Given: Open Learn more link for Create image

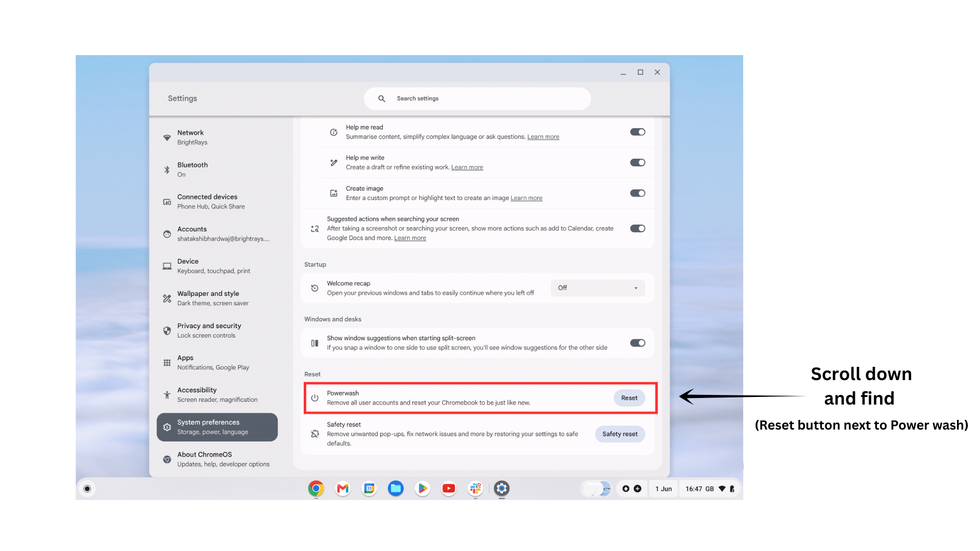Looking at the screenshot, I should 526,198.
